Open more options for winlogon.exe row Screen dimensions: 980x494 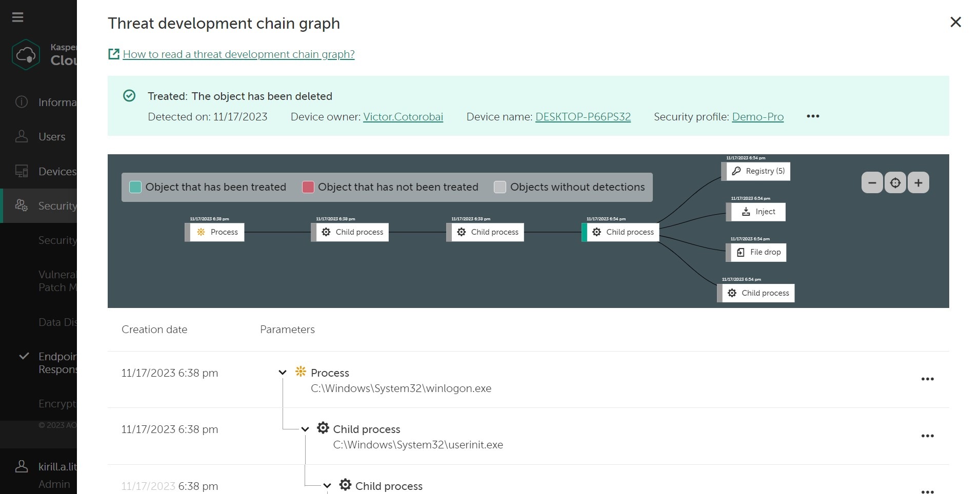(x=927, y=379)
